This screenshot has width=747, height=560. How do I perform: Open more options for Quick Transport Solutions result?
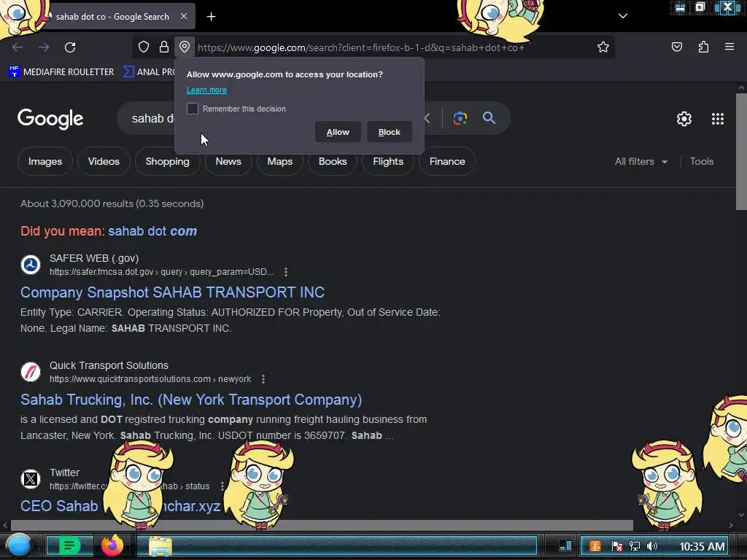(x=263, y=379)
